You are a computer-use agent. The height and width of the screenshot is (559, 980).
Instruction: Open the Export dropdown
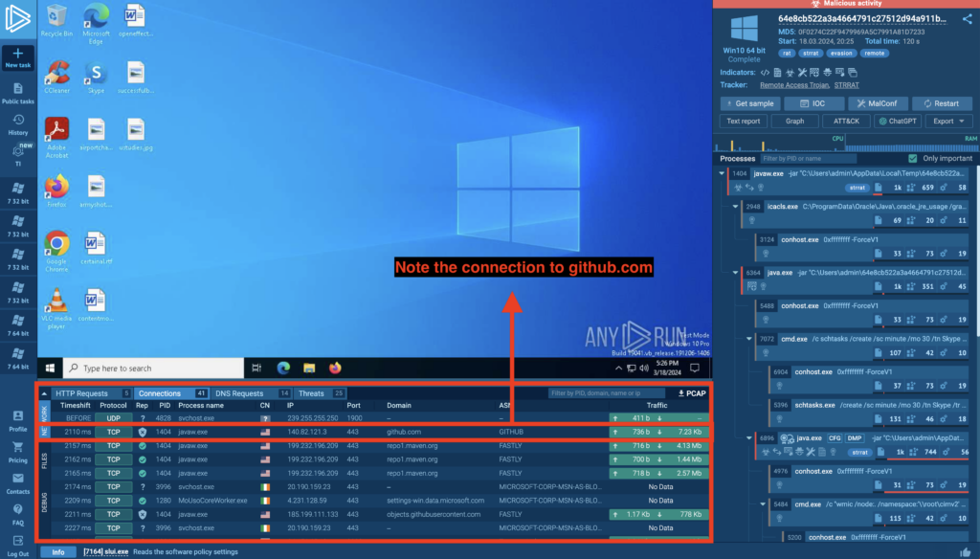pos(947,122)
